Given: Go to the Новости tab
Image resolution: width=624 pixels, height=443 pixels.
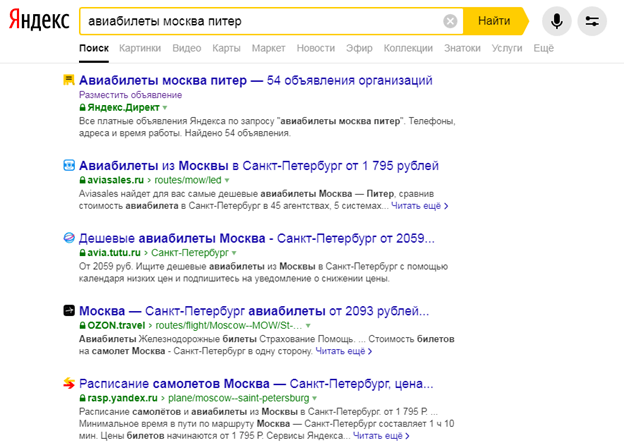Looking at the screenshot, I should click(x=316, y=48).
